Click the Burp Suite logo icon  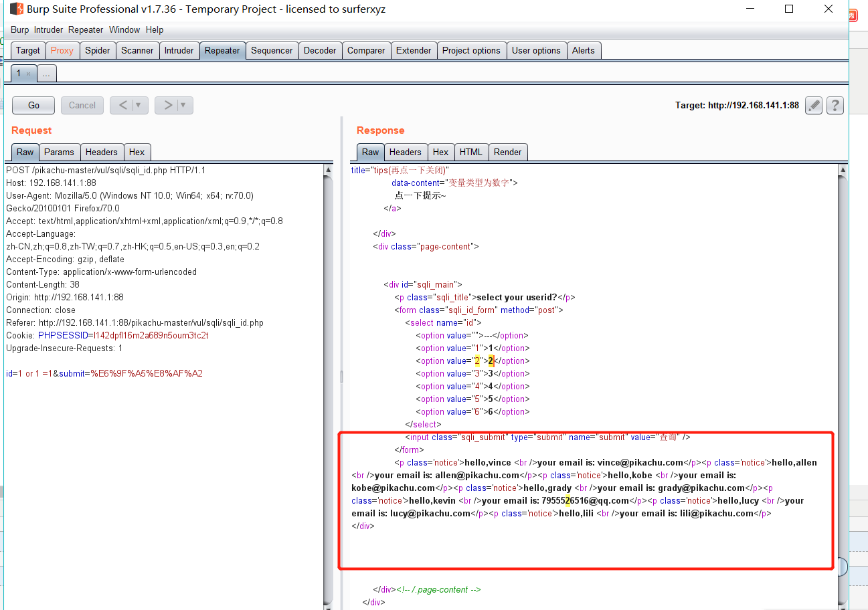coord(16,9)
